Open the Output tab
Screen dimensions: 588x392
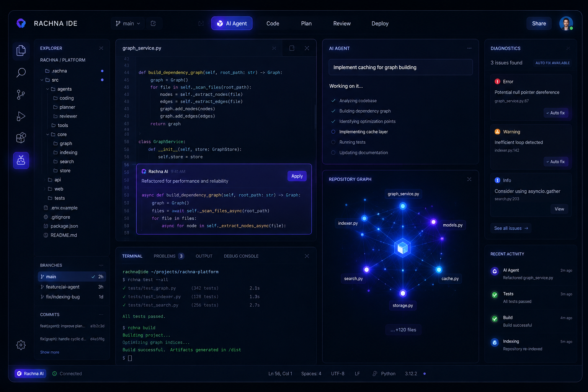click(204, 256)
